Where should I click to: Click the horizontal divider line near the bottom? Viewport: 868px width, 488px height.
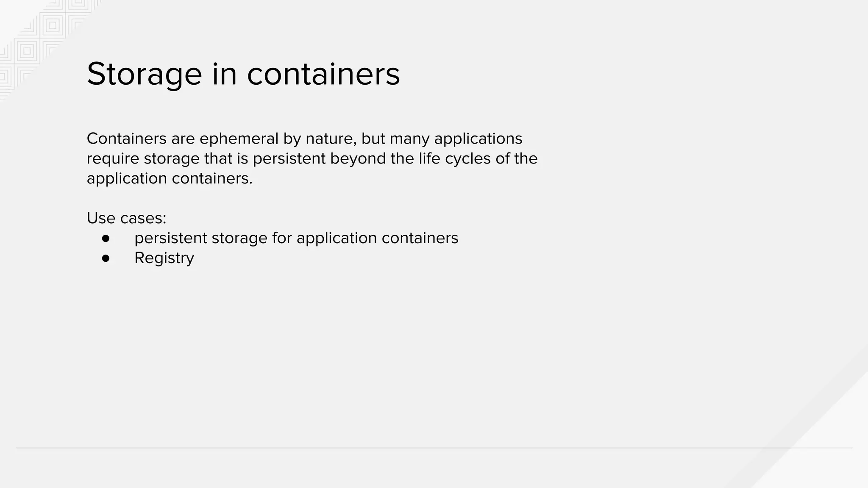click(434, 448)
